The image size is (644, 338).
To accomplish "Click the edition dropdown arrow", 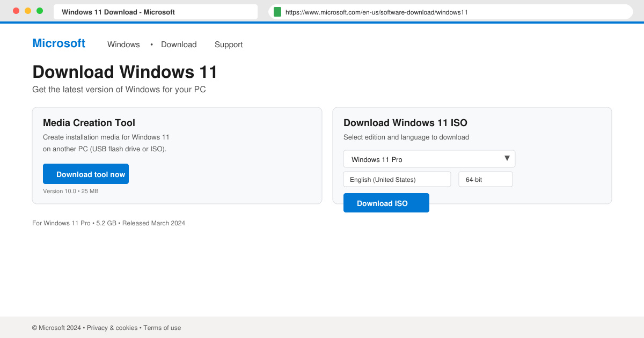I will [x=507, y=158].
